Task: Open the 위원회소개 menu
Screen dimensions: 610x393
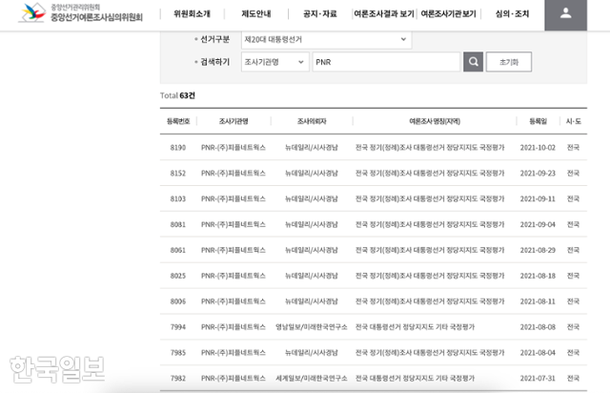Action: (x=192, y=14)
